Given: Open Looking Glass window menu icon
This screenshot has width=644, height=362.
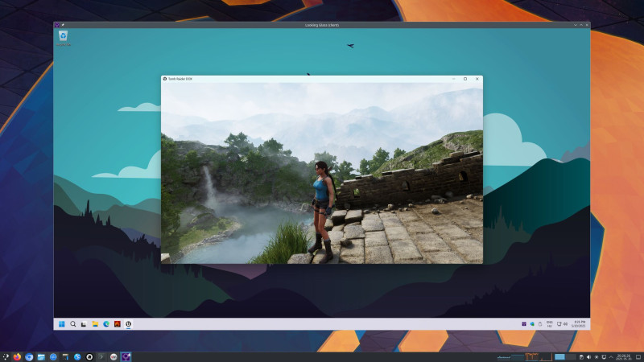Looking at the screenshot, I should tap(56, 25).
